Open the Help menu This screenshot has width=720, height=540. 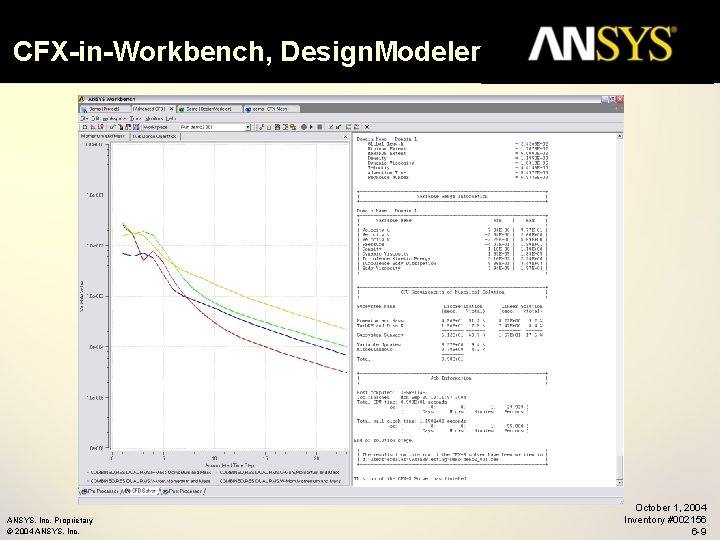170,118
